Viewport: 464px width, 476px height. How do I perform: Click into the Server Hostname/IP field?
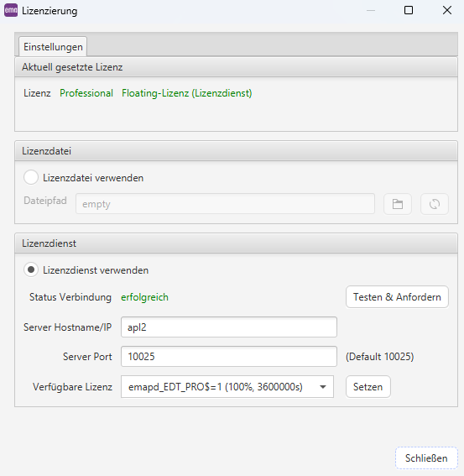click(229, 327)
